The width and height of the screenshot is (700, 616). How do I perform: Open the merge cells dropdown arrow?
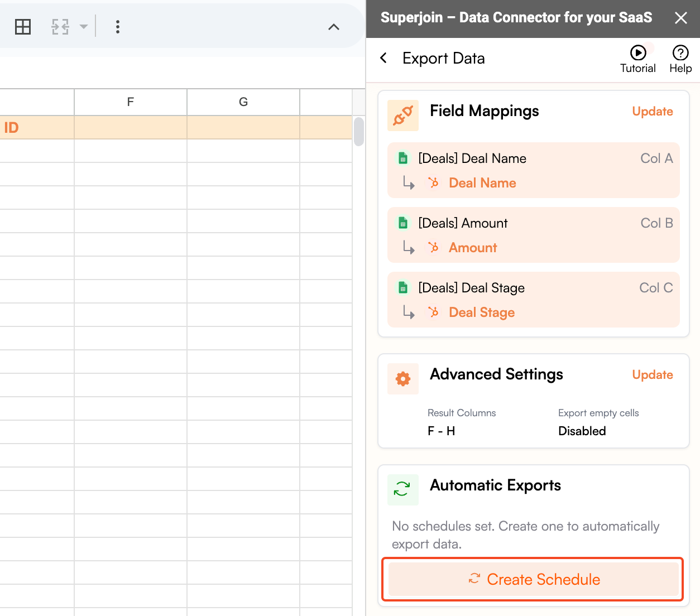click(x=84, y=27)
